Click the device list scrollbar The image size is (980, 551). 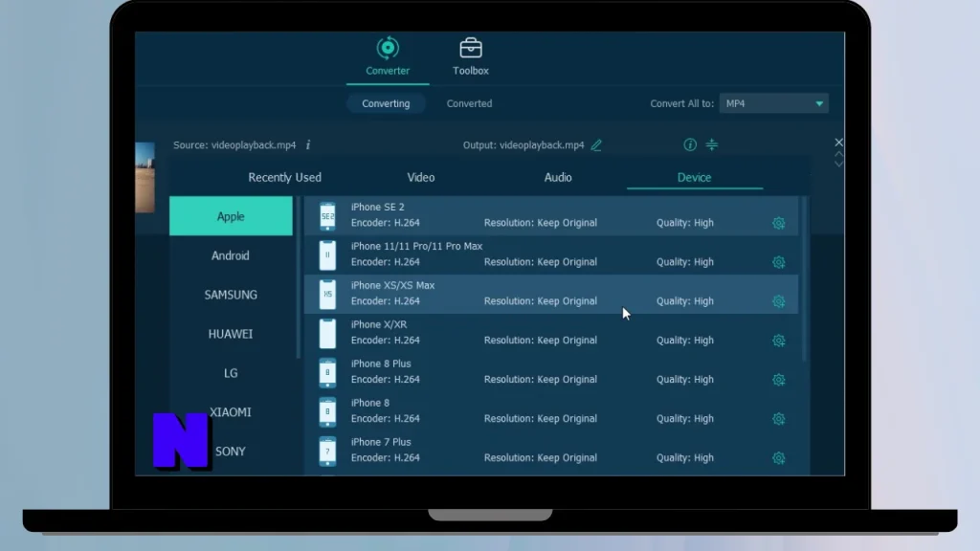click(804, 278)
